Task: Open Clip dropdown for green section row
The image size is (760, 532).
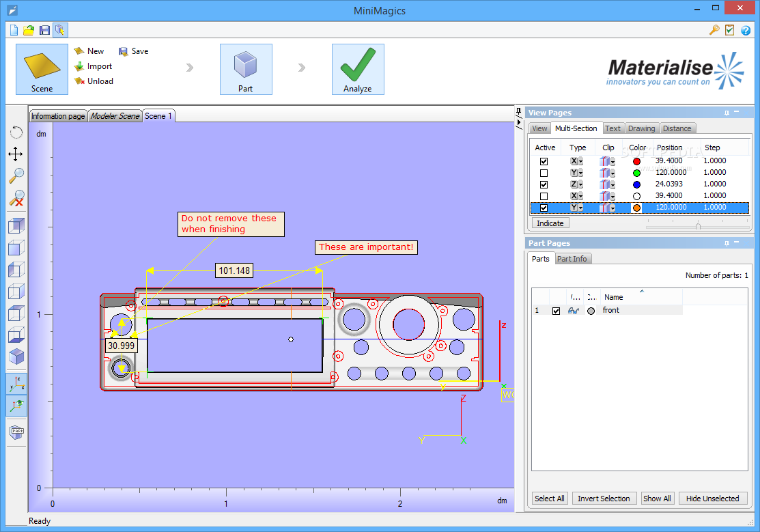Action: (613, 173)
